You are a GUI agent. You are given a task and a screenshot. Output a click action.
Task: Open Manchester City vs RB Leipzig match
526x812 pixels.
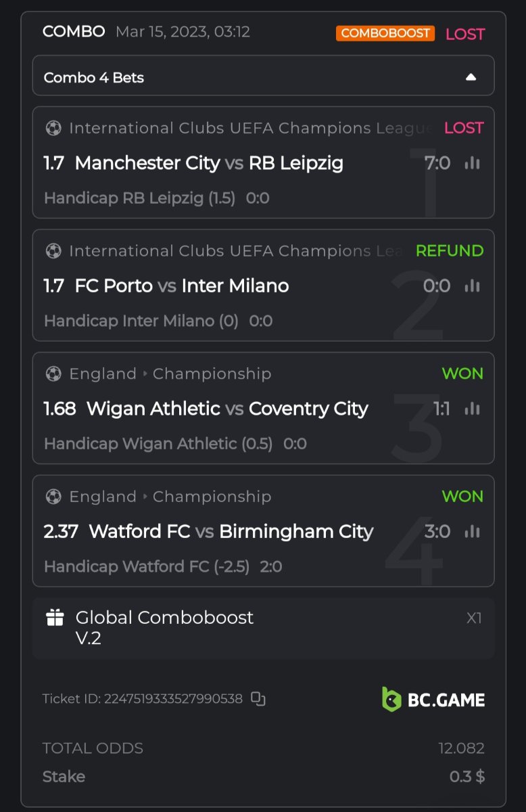[209, 163]
